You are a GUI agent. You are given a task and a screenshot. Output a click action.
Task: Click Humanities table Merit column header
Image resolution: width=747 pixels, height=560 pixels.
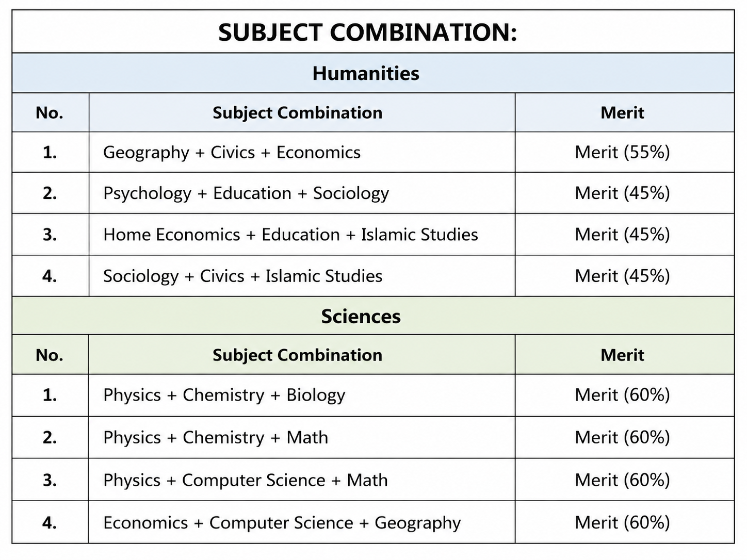[622, 113]
